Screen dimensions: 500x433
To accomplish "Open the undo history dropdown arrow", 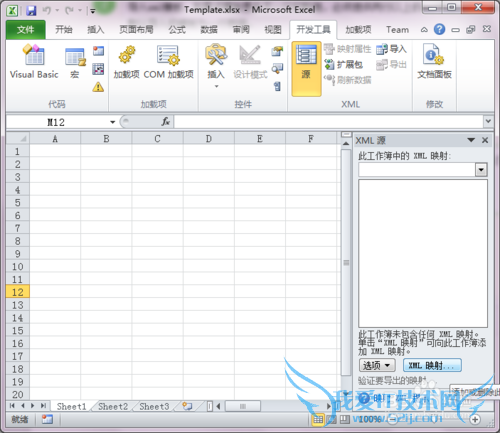I will 57,11.
